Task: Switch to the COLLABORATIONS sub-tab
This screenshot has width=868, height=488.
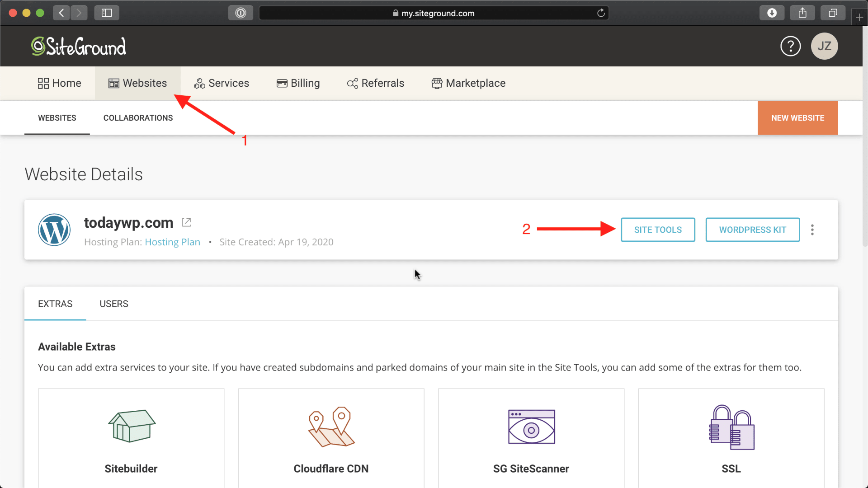Action: (138, 118)
